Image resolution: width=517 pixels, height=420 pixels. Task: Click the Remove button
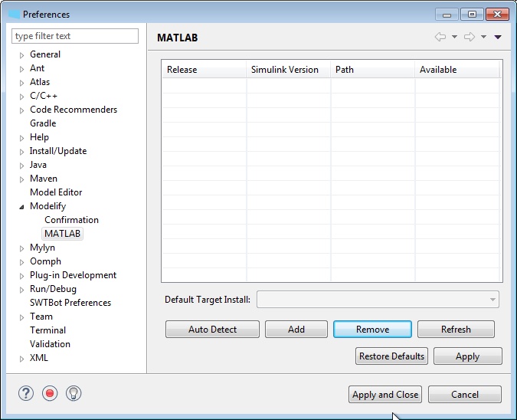point(372,330)
